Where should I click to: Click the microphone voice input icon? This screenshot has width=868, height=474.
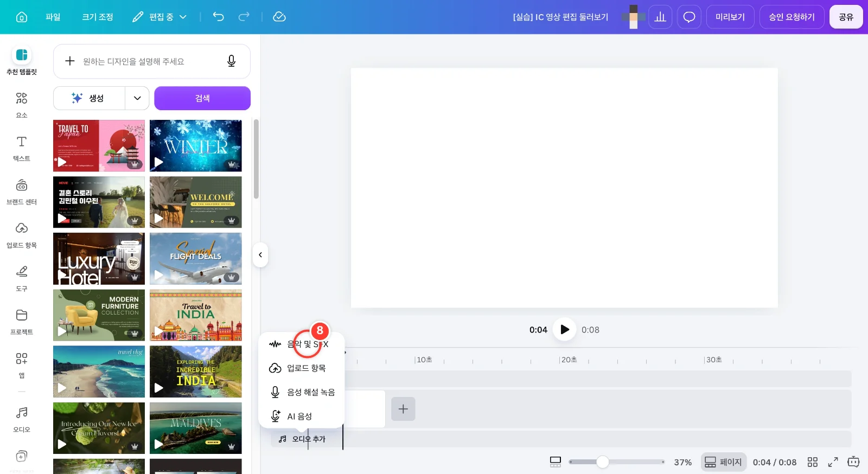(x=232, y=61)
